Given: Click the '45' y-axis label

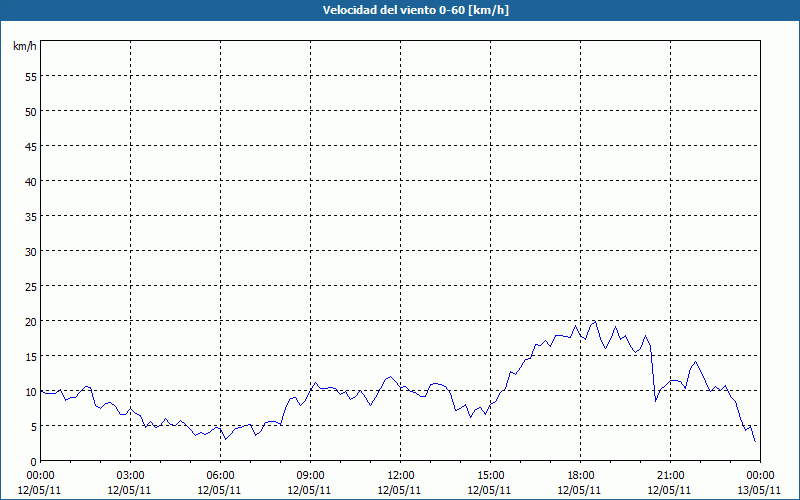Looking at the screenshot, I should [x=31, y=146].
